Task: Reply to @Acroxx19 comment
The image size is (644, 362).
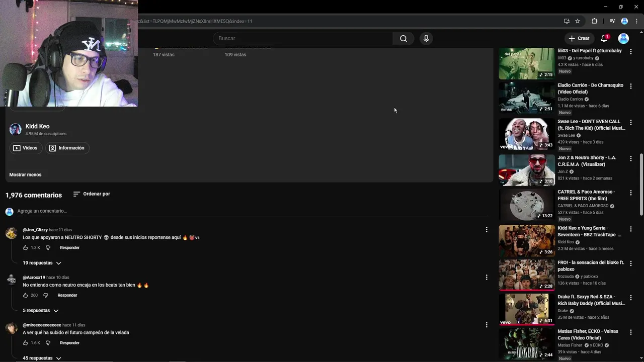Action: click(67, 296)
